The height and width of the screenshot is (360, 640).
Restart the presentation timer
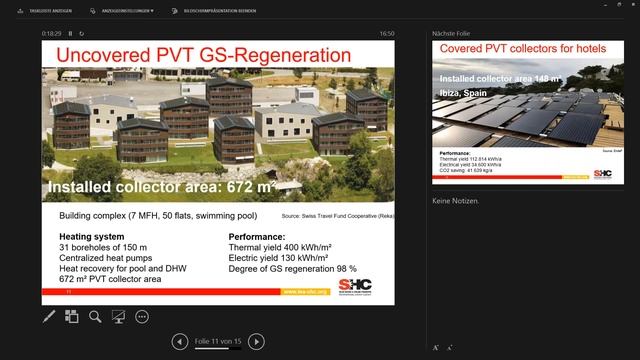coord(82,33)
